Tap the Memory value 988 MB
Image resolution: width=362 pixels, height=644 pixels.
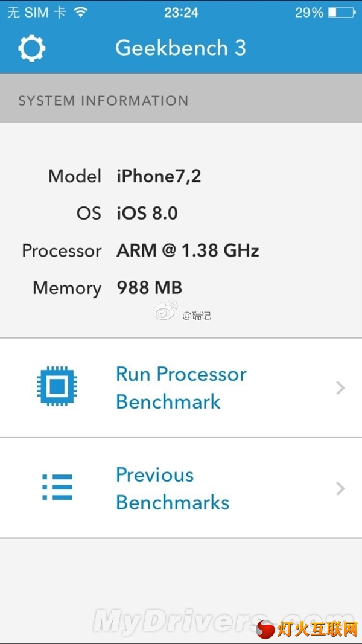coord(149,288)
